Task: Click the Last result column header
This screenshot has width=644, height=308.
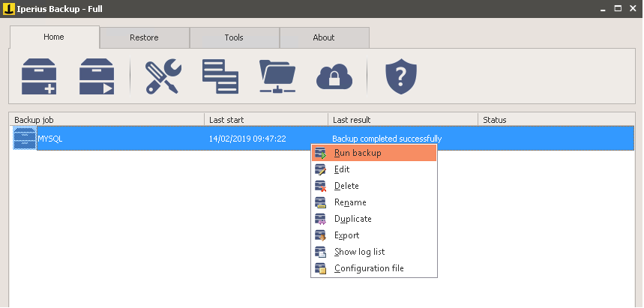Action: (x=403, y=120)
